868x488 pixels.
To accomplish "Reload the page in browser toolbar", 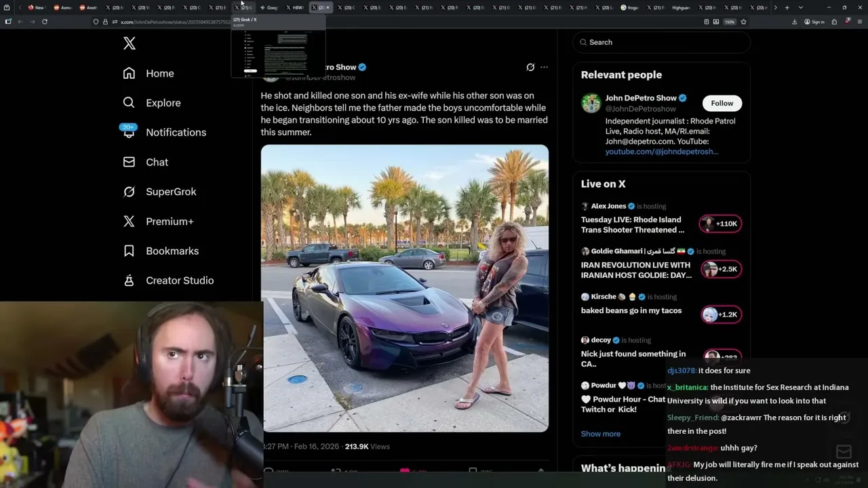I will (x=45, y=22).
